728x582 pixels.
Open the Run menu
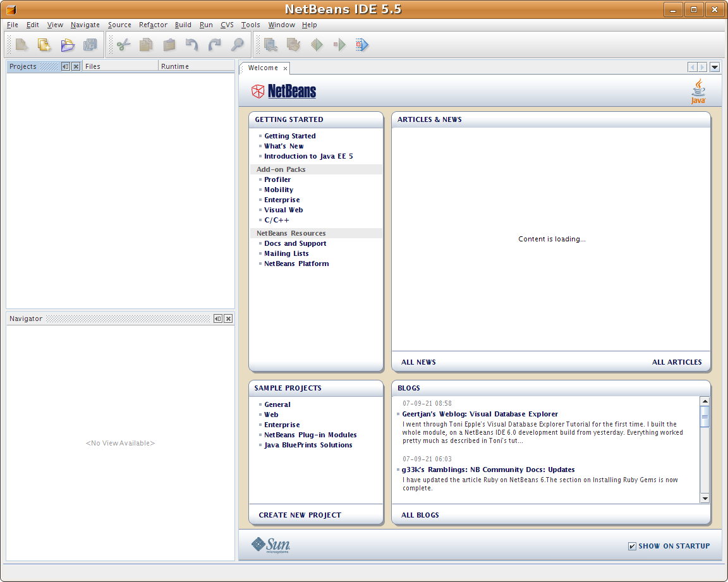coord(206,25)
